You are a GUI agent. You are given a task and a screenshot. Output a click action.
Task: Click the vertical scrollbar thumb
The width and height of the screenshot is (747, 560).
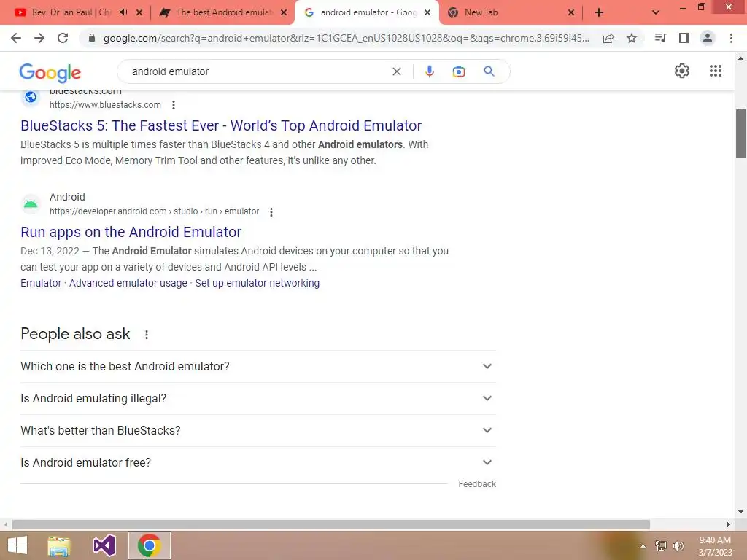pos(740,133)
